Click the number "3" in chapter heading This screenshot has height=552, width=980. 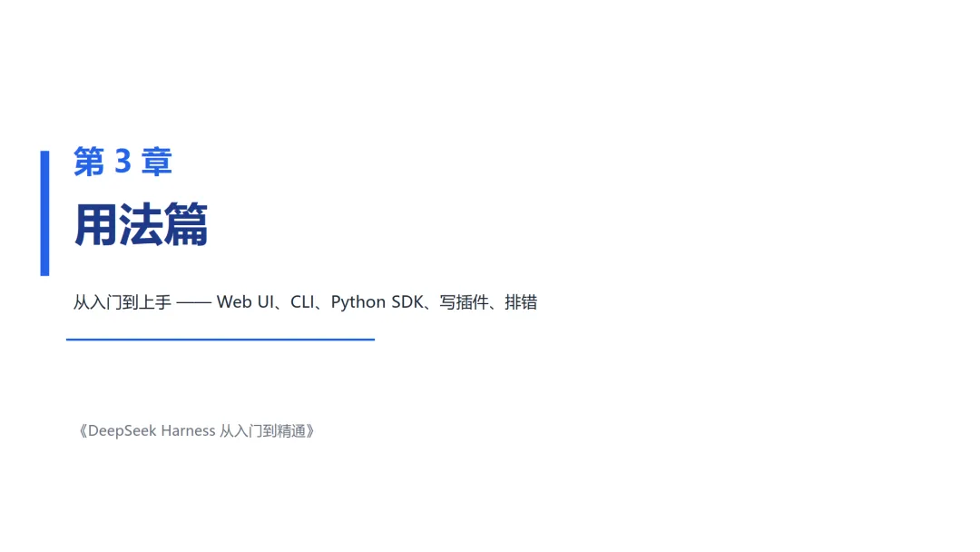pos(123,162)
